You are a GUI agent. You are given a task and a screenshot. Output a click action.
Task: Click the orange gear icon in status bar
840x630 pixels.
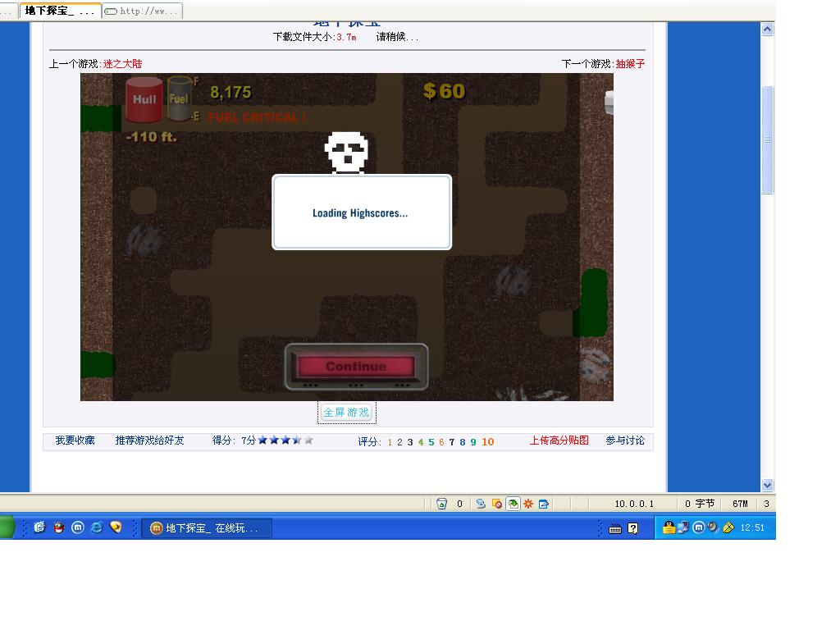[528, 504]
